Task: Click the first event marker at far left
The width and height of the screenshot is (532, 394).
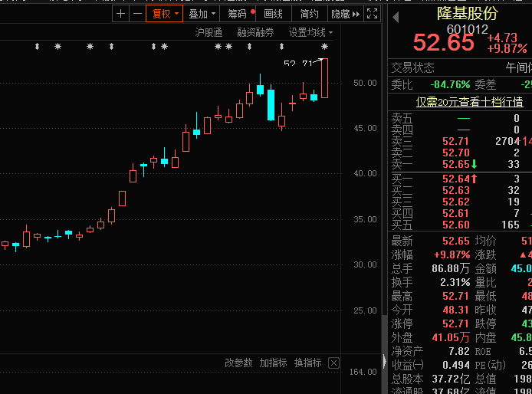Action: point(37,47)
